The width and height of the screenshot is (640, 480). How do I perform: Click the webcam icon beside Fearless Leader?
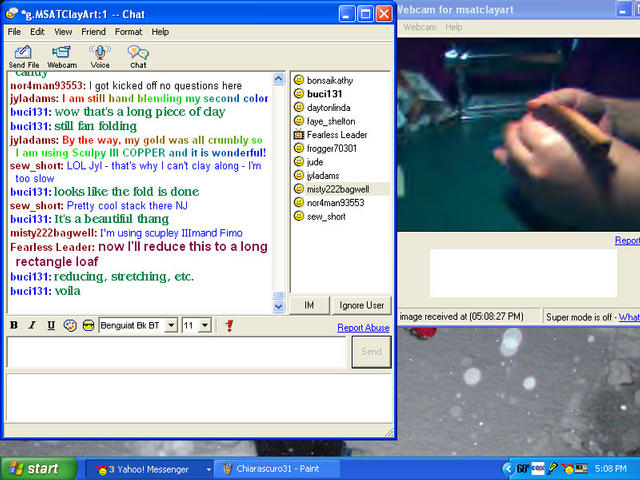pos(299,134)
